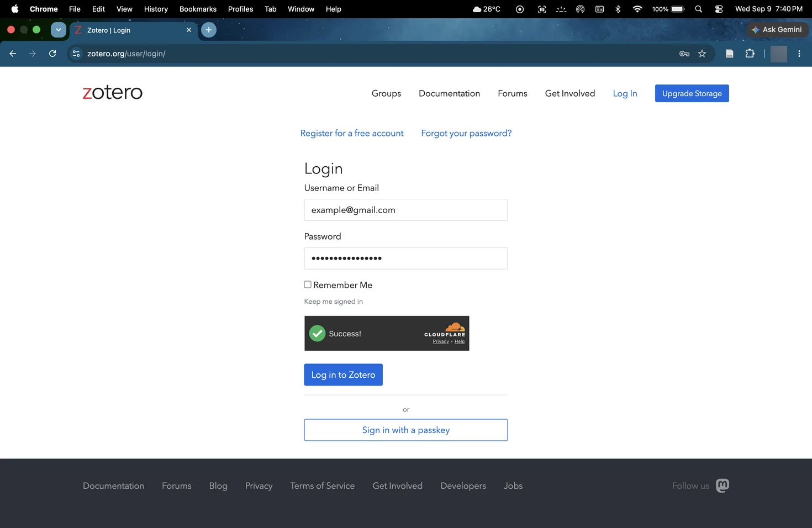The height and width of the screenshot is (528, 812).
Task: Enable the Remember Me checkbox
Action: (308, 284)
